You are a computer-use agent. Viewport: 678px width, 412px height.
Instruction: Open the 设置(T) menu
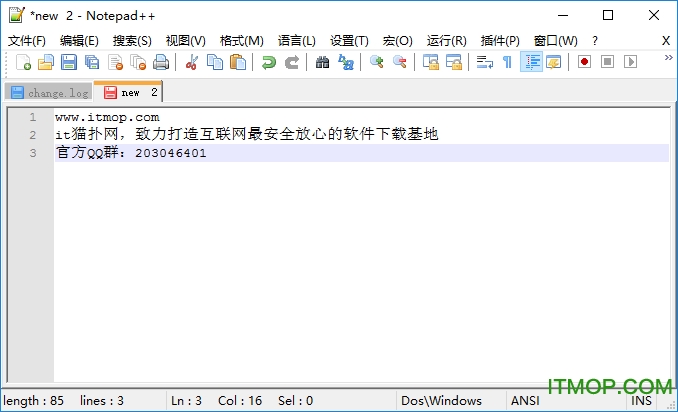pyautogui.click(x=349, y=41)
